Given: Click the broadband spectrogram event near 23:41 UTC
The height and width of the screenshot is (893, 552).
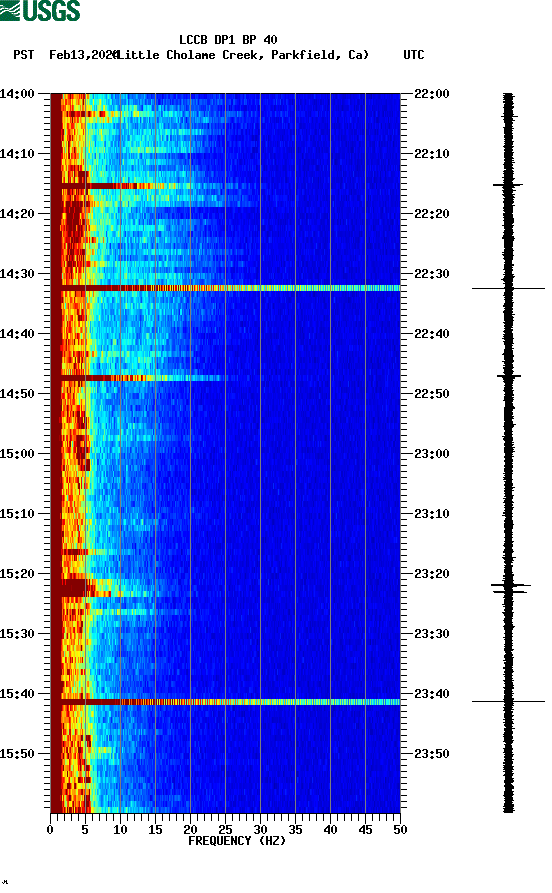Looking at the screenshot, I should (226, 702).
